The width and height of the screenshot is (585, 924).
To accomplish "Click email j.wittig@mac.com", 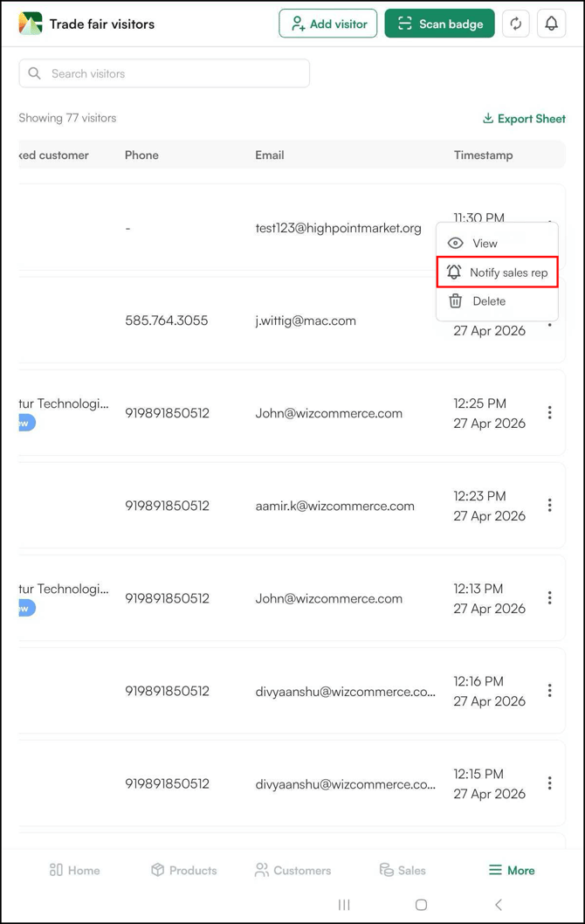I will (306, 321).
